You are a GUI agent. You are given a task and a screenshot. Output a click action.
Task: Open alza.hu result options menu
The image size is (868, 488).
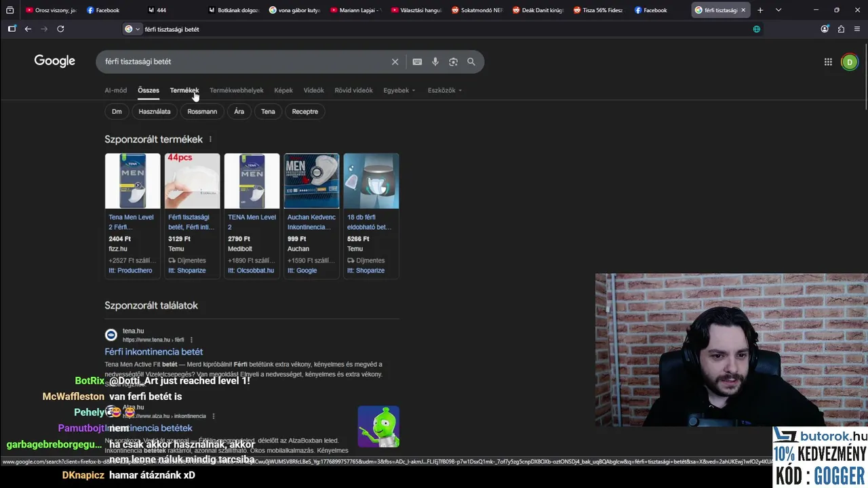tap(214, 416)
